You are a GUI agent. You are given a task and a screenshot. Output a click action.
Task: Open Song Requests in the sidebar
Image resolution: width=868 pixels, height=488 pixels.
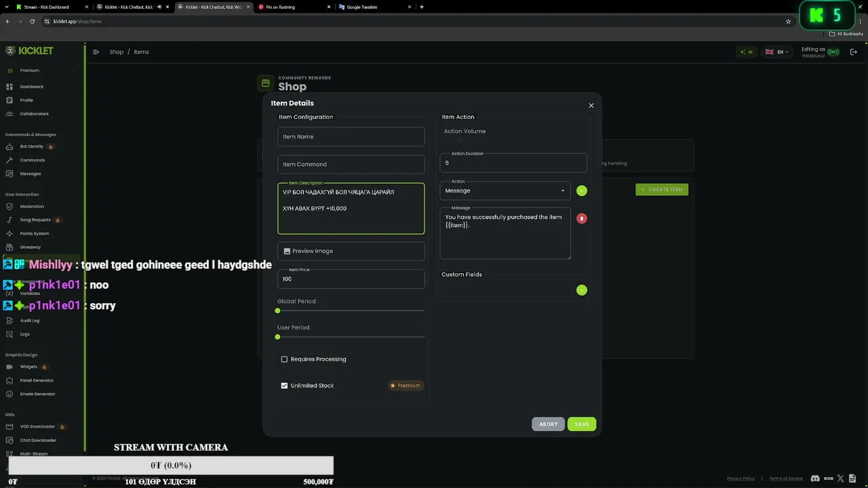click(35, 220)
